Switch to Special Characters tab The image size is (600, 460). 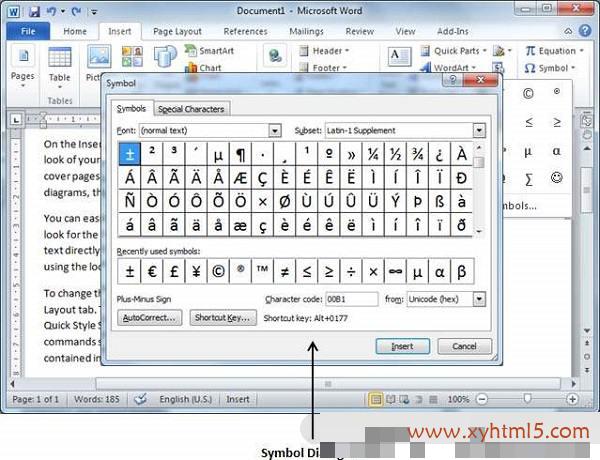pos(191,108)
